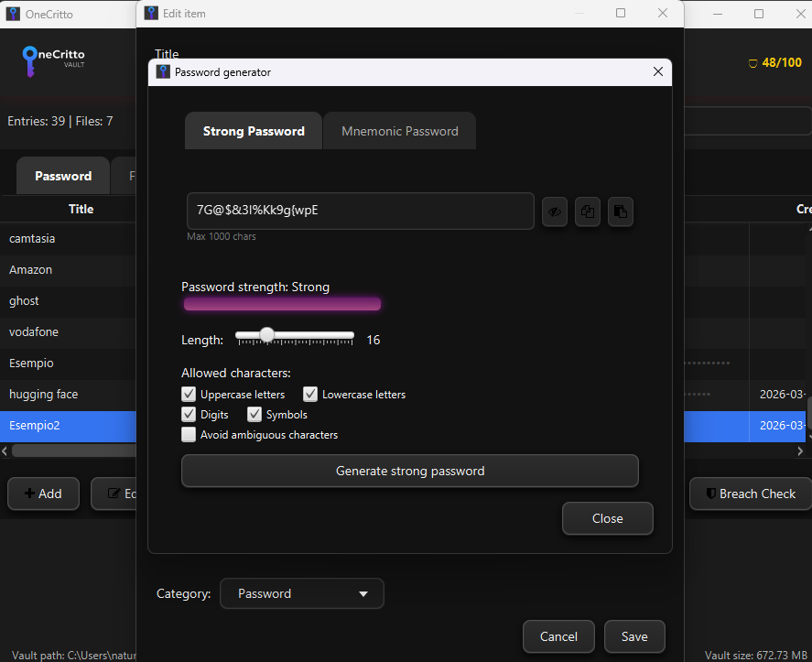The image size is (812, 662).
Task: Close the Password generator dialog with X
Action: tap(656, 72)
